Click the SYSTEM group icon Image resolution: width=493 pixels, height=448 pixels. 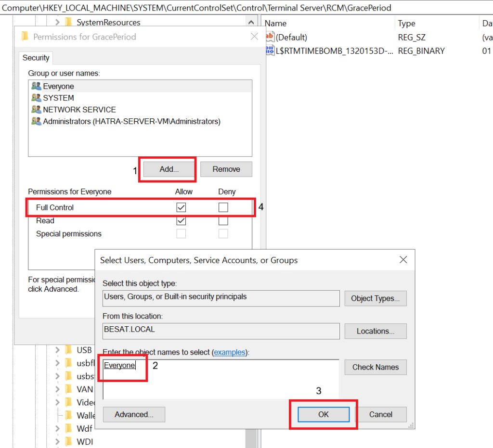pos(36,97)
